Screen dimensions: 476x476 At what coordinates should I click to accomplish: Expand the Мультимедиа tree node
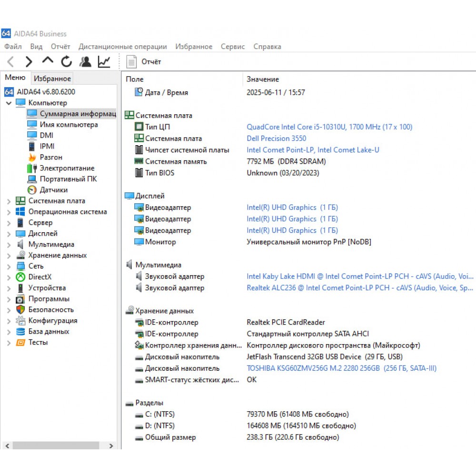pos(9,245)
